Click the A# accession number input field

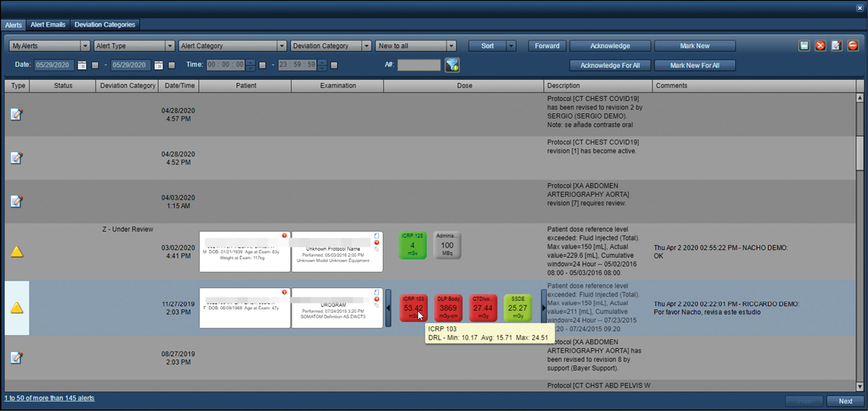(419, 65)
